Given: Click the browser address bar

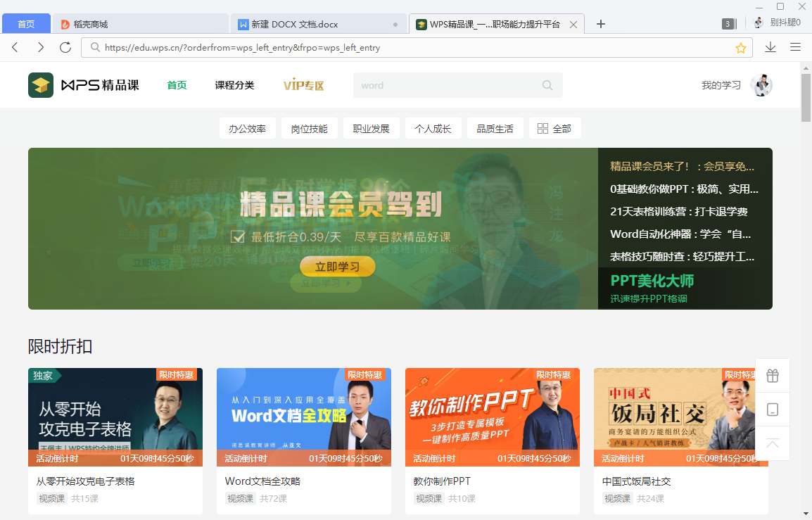Looking at the screenshot, I should [x=417, y=48].
